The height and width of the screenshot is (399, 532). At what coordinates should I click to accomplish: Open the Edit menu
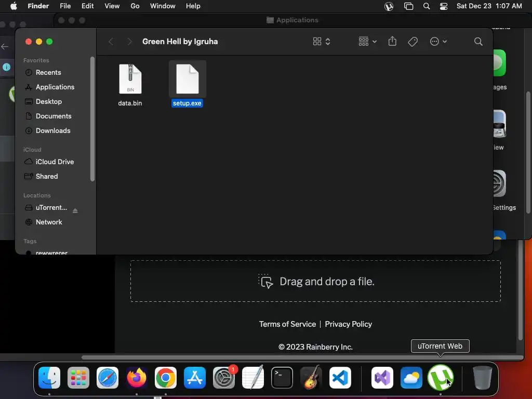tap(87, 6)
